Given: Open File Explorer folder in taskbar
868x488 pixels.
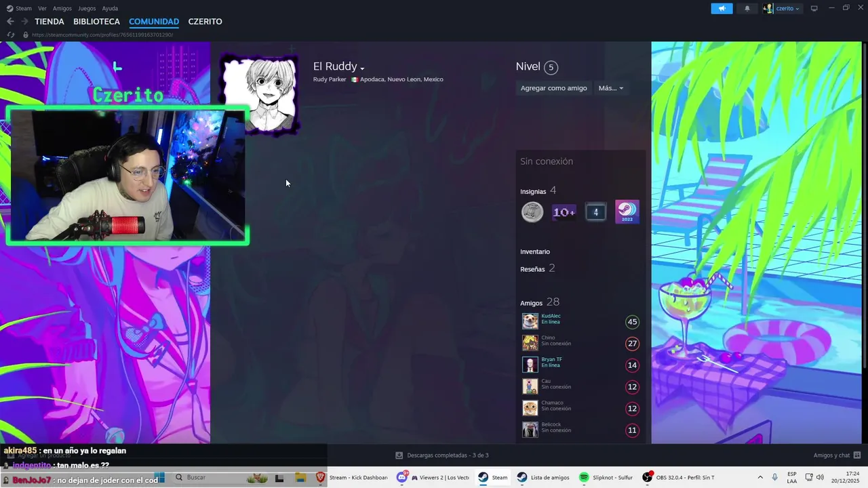Looking at the screenshot, I should coord(300,477).
